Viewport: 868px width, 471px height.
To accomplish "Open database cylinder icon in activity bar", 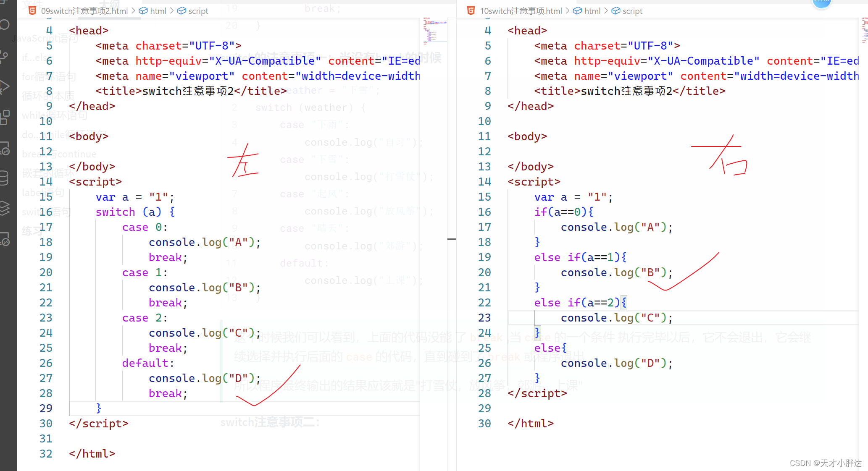I will coord(4,178).
